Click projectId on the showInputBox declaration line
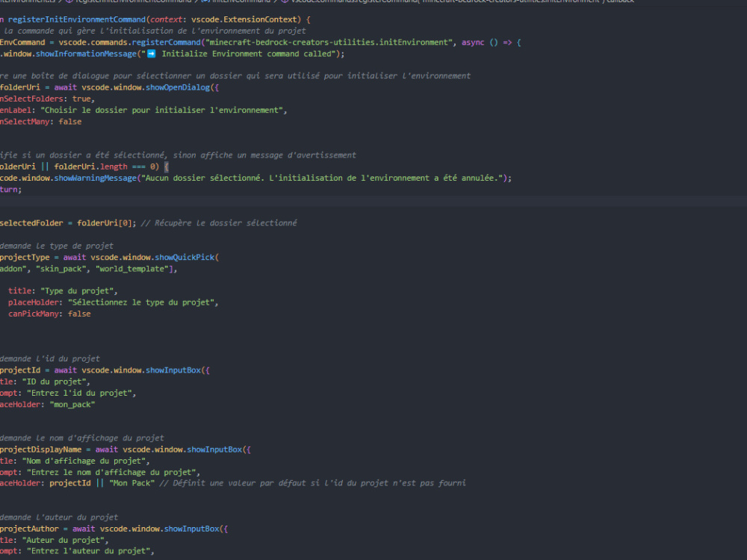 [x=20, y=370]
